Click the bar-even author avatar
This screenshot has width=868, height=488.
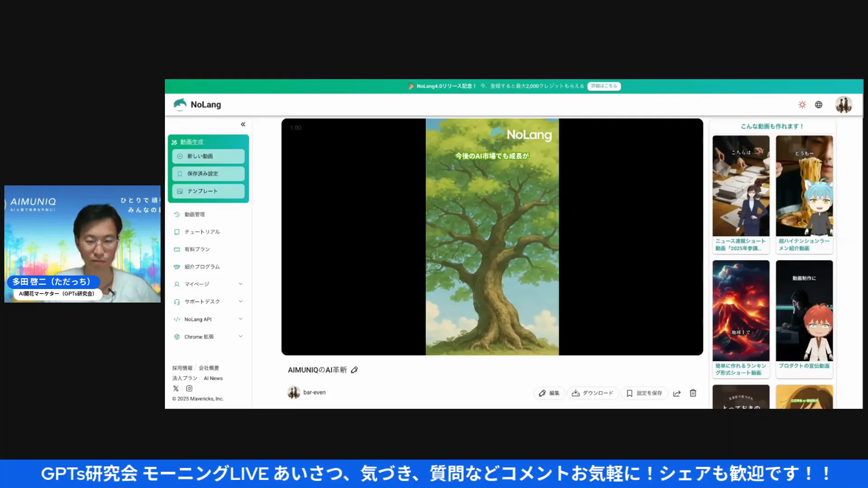pos(294,393)
